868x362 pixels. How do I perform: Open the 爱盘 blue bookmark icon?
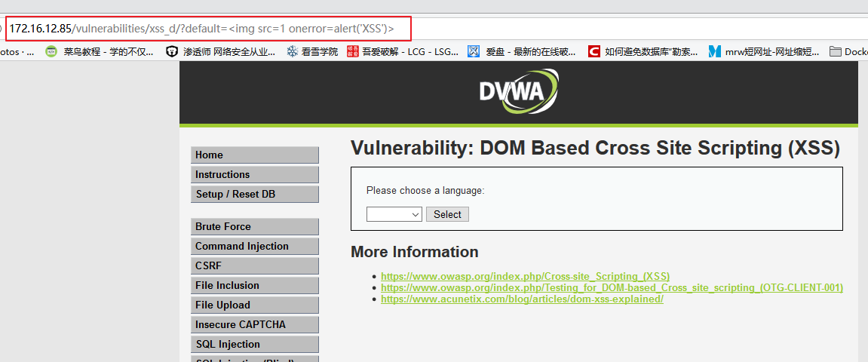(x=474, y=52)
